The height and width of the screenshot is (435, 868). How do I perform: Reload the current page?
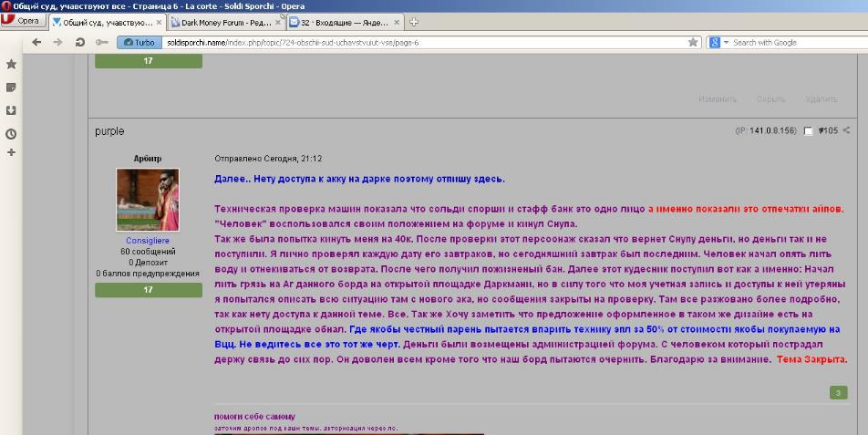point(79,42)
